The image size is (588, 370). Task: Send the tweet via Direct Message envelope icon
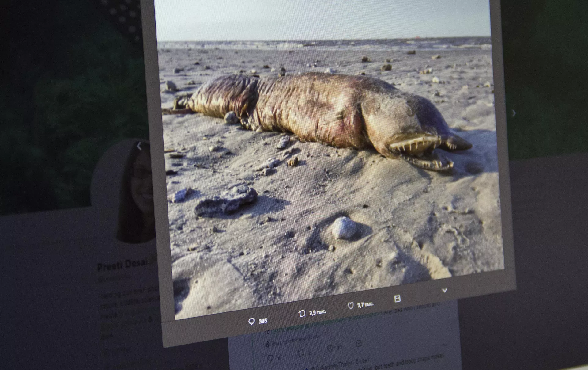point(397,299)
